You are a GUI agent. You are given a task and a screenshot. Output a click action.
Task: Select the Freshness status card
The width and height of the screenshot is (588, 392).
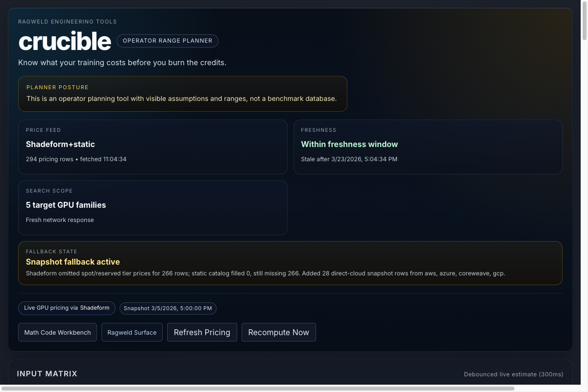pyautogui.click(x=428, y=147)
